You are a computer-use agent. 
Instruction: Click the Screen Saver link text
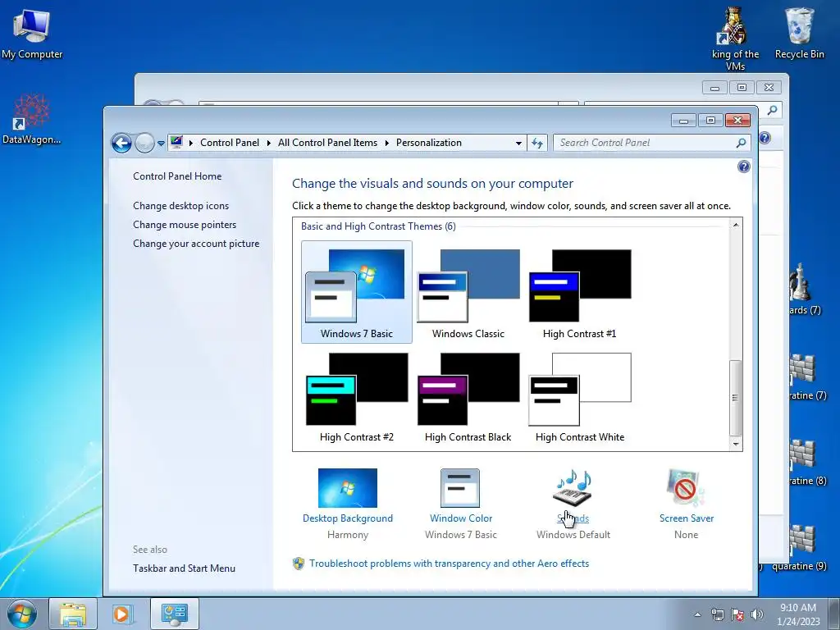coord(687,518)
